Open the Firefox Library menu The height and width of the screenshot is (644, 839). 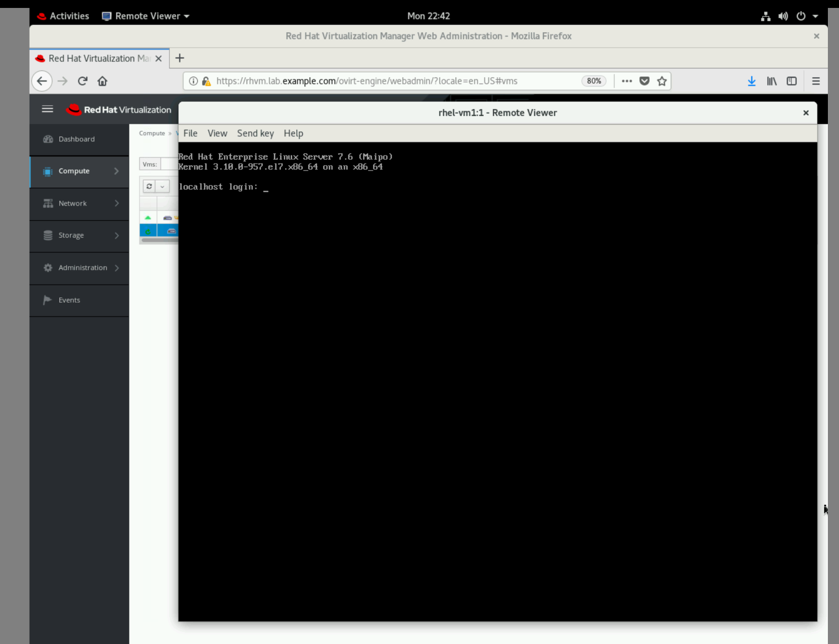[772, 81]
